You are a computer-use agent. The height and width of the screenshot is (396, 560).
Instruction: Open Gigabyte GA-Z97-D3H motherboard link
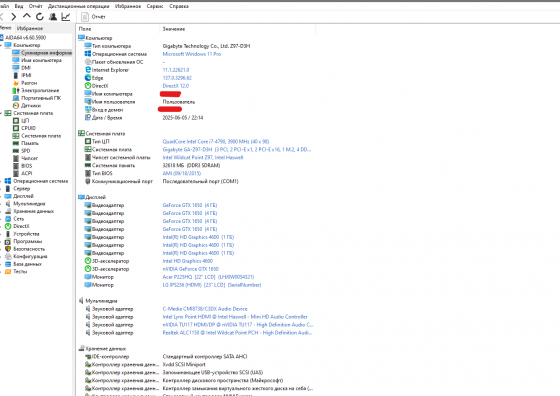coord(237,149)
